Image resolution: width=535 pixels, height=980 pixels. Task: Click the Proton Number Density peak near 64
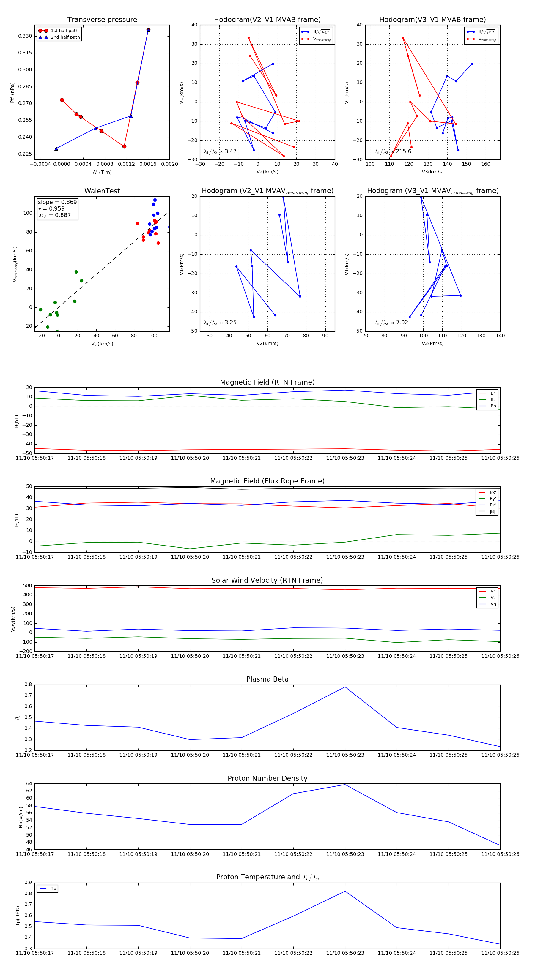(345, 785)
